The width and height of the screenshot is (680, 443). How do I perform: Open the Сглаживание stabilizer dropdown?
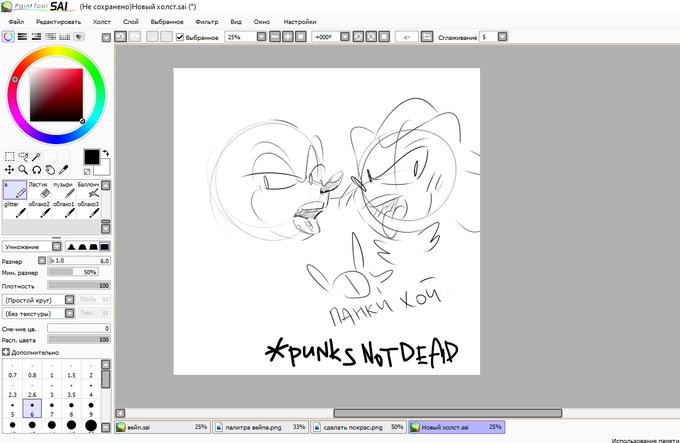[x=502, y=37]
